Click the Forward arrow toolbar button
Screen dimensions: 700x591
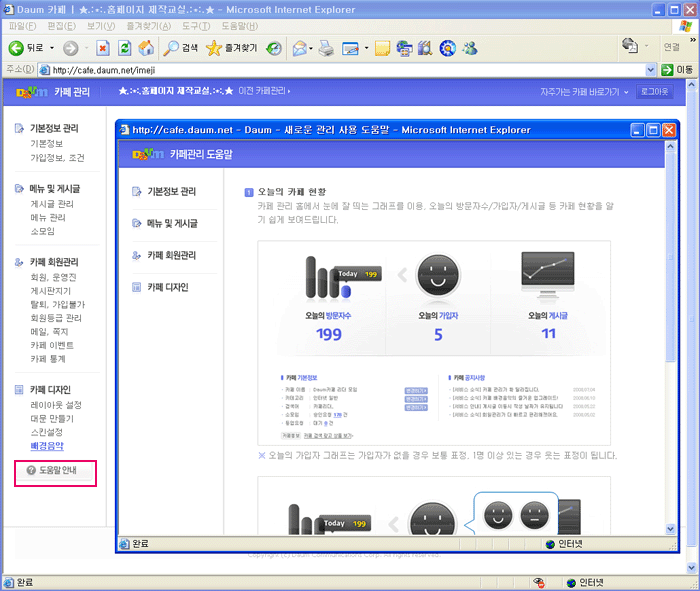[x=70, y=48]
